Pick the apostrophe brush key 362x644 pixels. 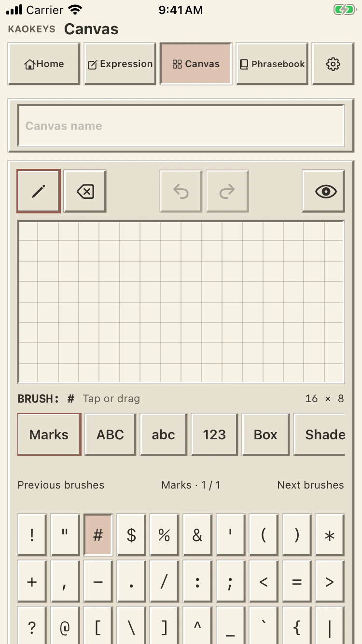[230, 535]
